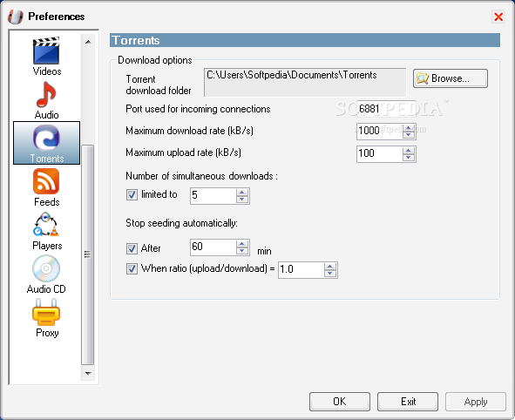The height and width of the screenshot is (420, 515).
Task: Close the Preferences window with red X
Action: (498, 17)
